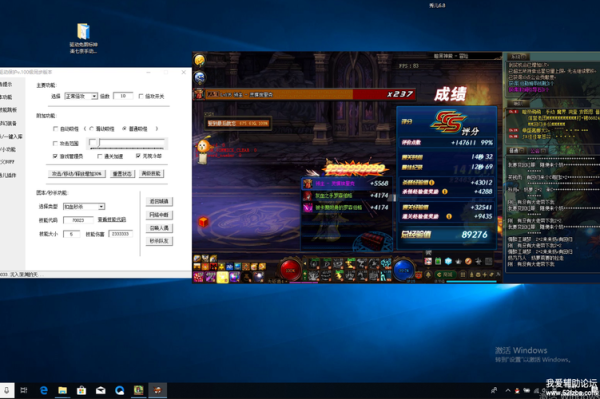Select the 震动吸怪 radio button
The height and width of the screenshot is (399, 600).
(x=91, y=129)
